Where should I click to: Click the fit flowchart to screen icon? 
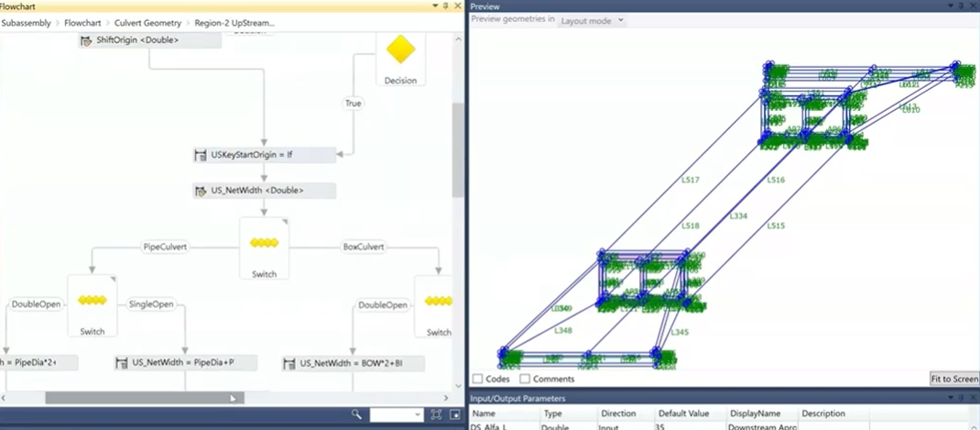[436, 414]
